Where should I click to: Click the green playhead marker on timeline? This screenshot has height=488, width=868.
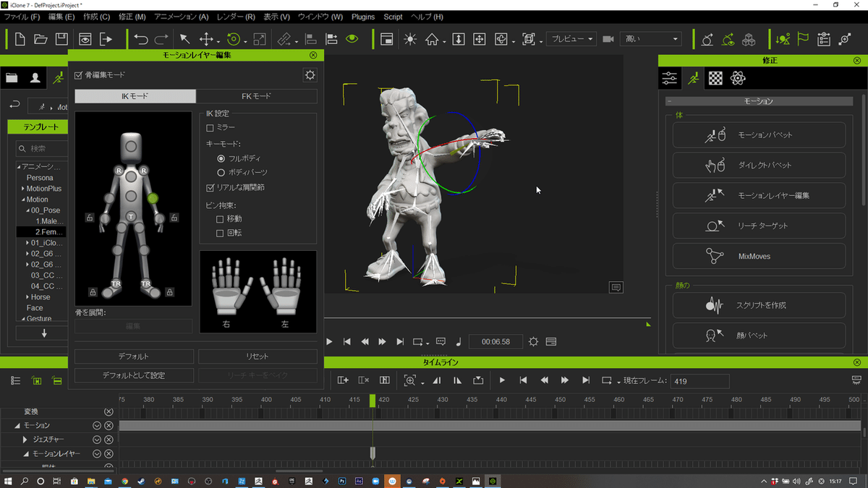click(373, 400)
